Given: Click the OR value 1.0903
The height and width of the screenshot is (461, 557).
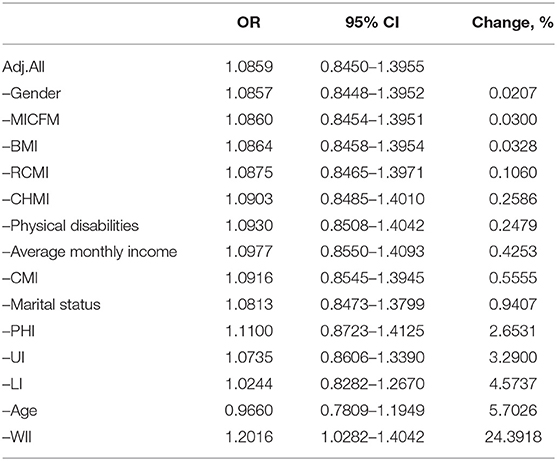Looking at the screenshot, I should pos(249,199).
